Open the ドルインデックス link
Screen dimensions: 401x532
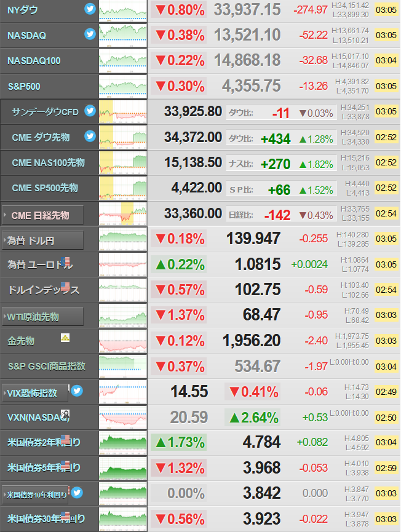tap(44, 290)
